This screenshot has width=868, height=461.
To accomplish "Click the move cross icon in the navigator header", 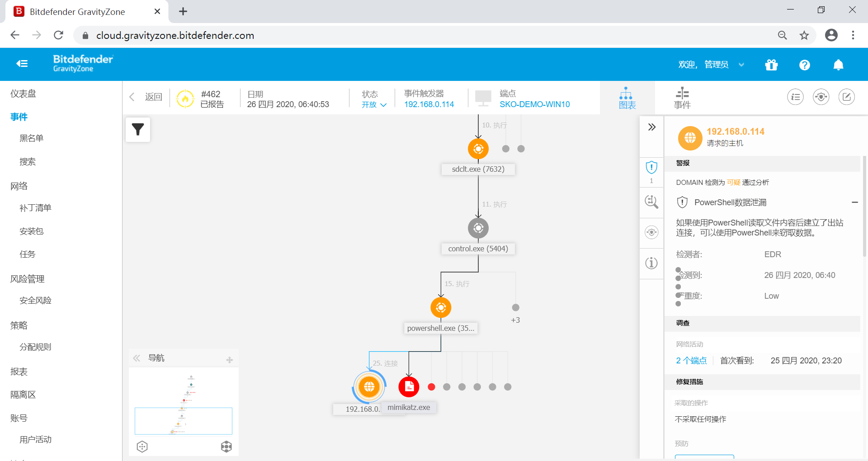I will tap(230, 360).
